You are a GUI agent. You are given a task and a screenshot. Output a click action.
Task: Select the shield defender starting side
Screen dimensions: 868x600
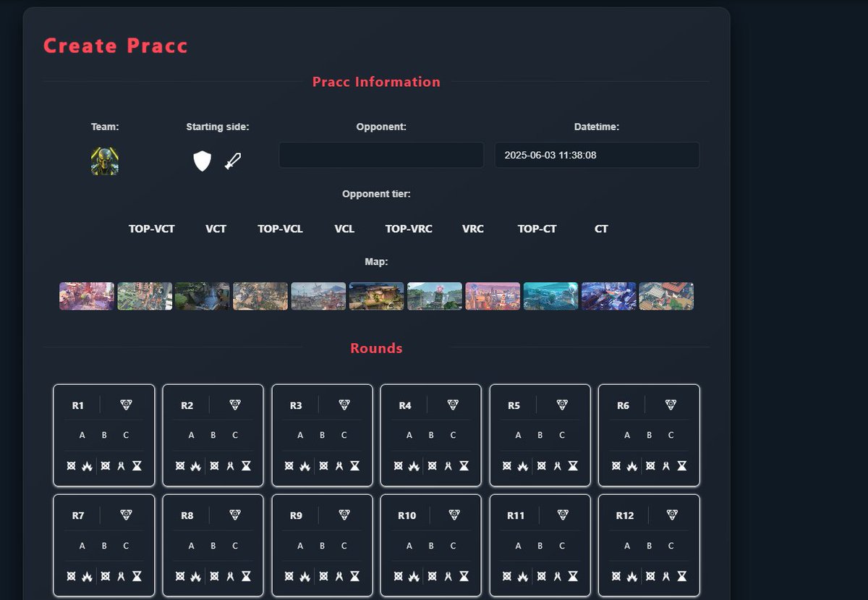(203, 161)
